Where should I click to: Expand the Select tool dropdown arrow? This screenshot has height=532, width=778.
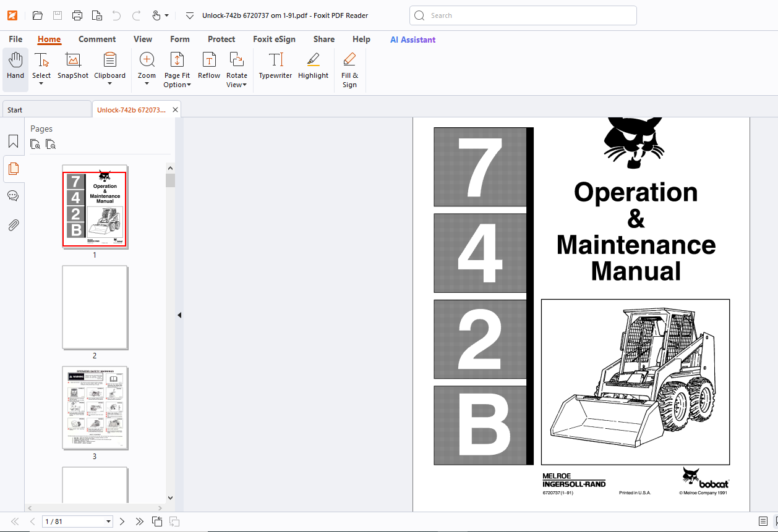click(41, 84)
